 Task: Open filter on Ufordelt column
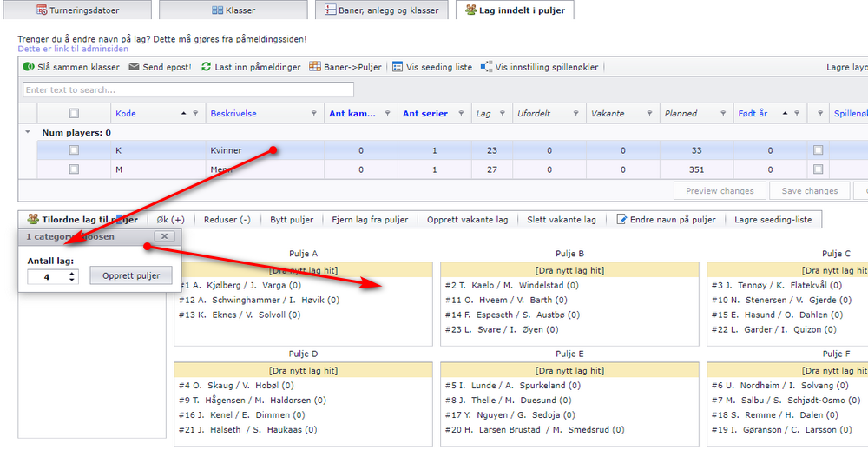575,114
